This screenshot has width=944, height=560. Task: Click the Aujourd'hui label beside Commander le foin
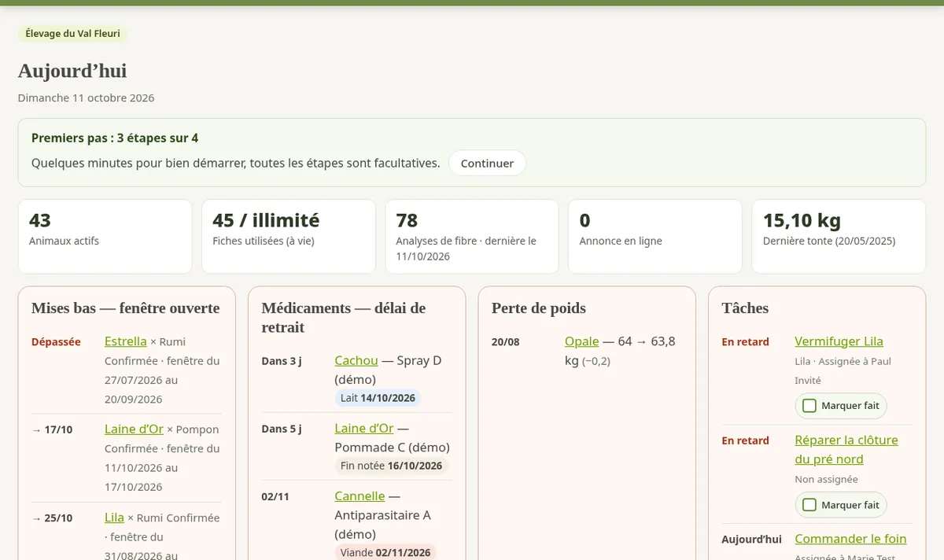752,540
